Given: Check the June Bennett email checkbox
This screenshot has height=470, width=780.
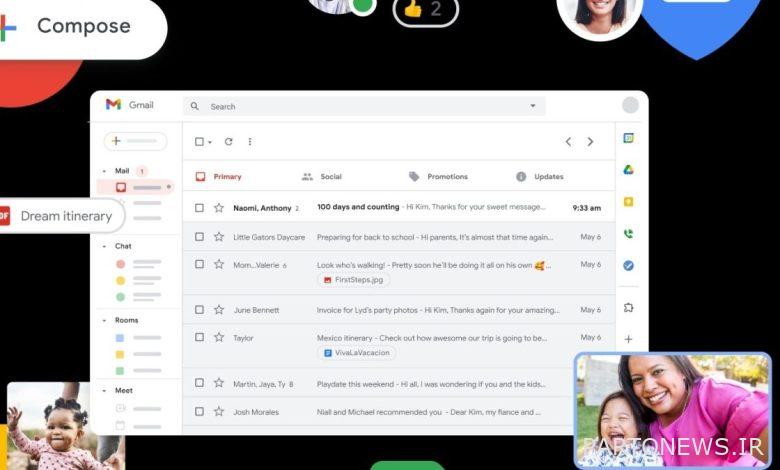Looking at the screenshot, I should pyautogui.click(x=199, y=310).
